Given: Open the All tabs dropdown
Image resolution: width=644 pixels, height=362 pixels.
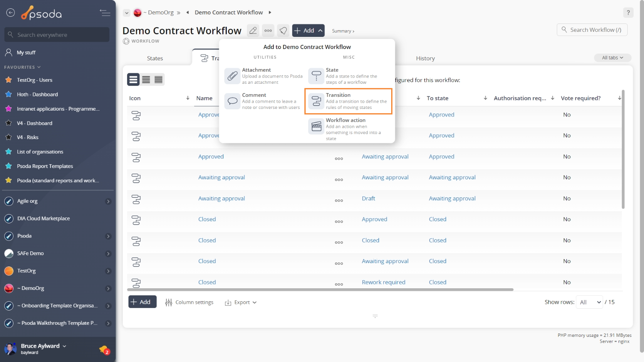Looking at the screenshot, I should tap(613, 58).
